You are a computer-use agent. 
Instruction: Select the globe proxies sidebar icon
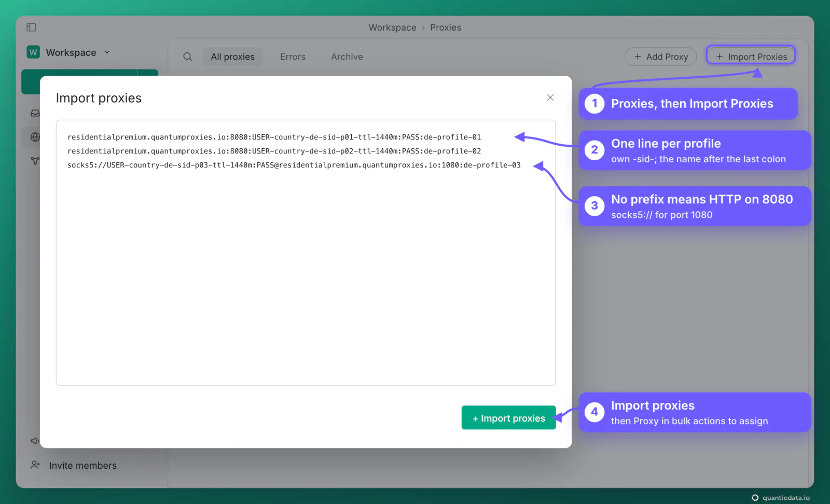[35, 137]
